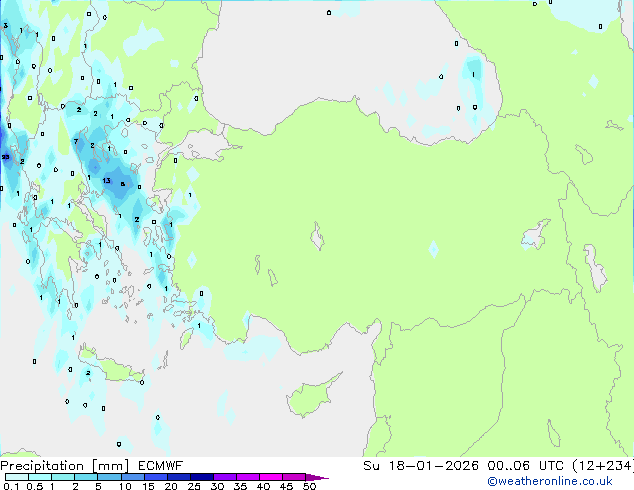This screenshot has height=490, width=634.
Task: Click the 13 mm precipitation value marker
Action: pyautogui.click(x=107, y=180)
